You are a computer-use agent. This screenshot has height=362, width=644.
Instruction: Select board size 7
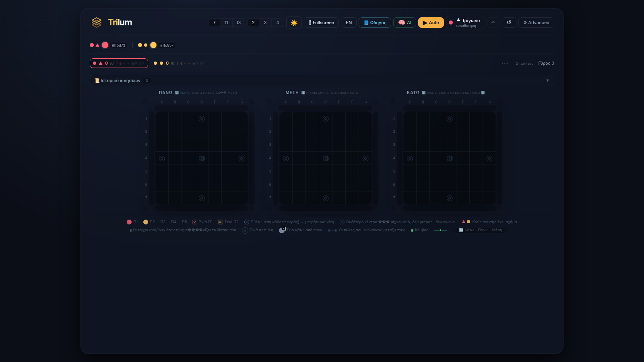pyautogui.click(x=214, y=23)
